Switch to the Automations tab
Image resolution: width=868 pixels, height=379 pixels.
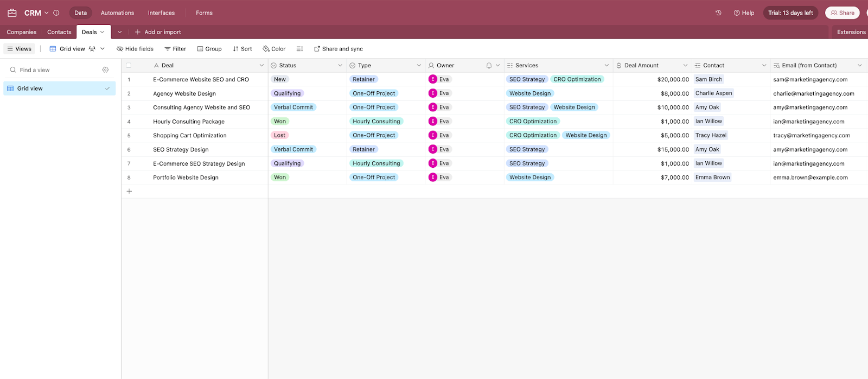click(117, 12)
